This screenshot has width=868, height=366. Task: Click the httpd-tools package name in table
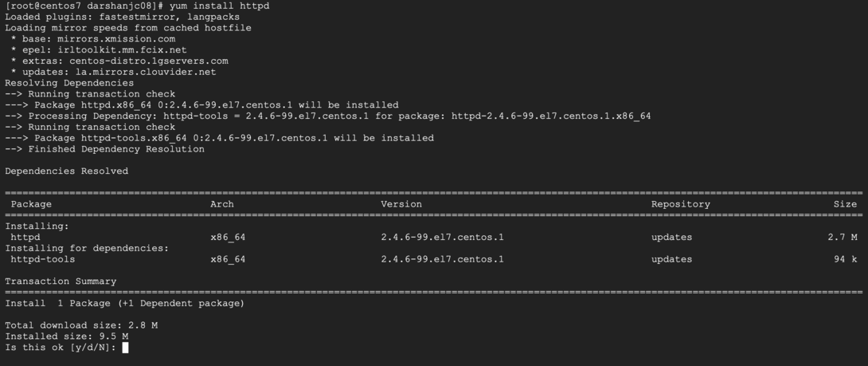[x=43, y=259]
